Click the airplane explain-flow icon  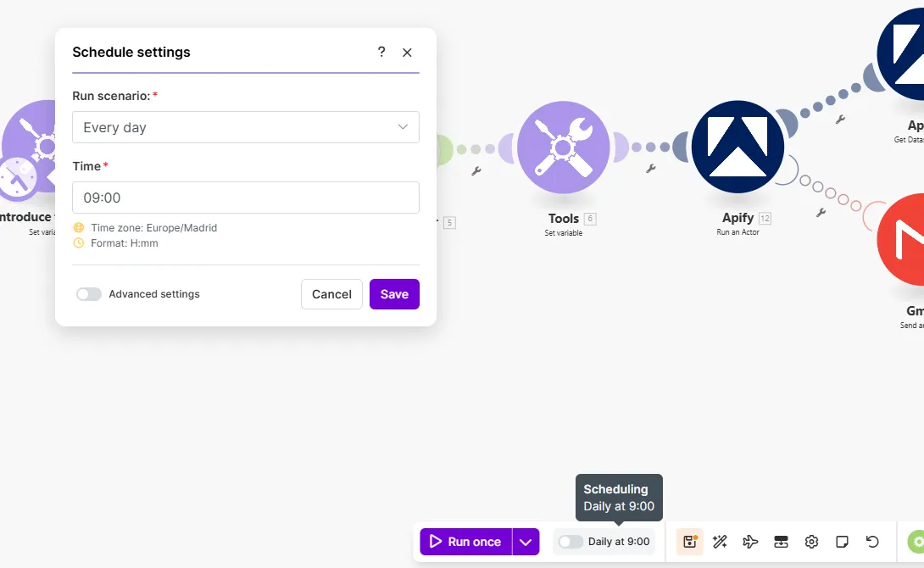click(x=750, y=541)
